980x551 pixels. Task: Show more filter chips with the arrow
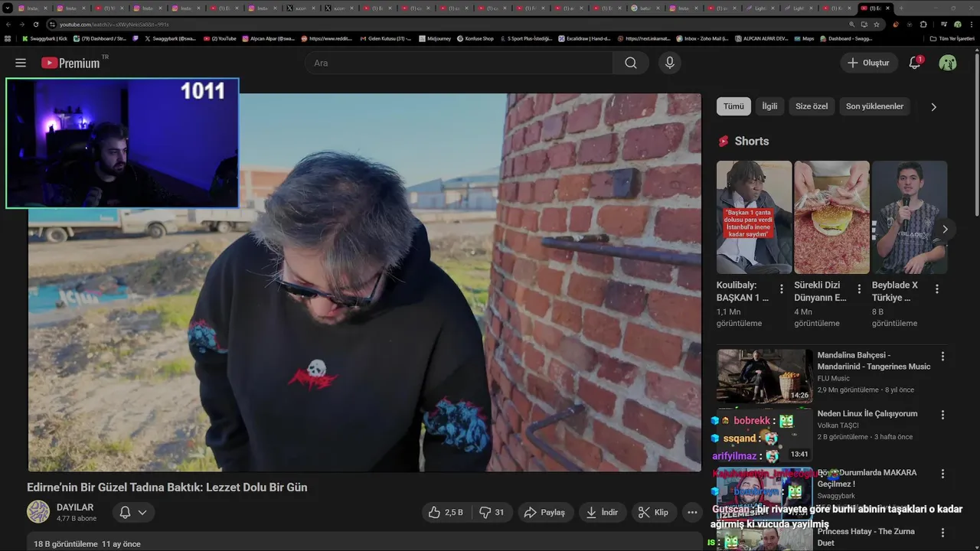tap(933, 107)
